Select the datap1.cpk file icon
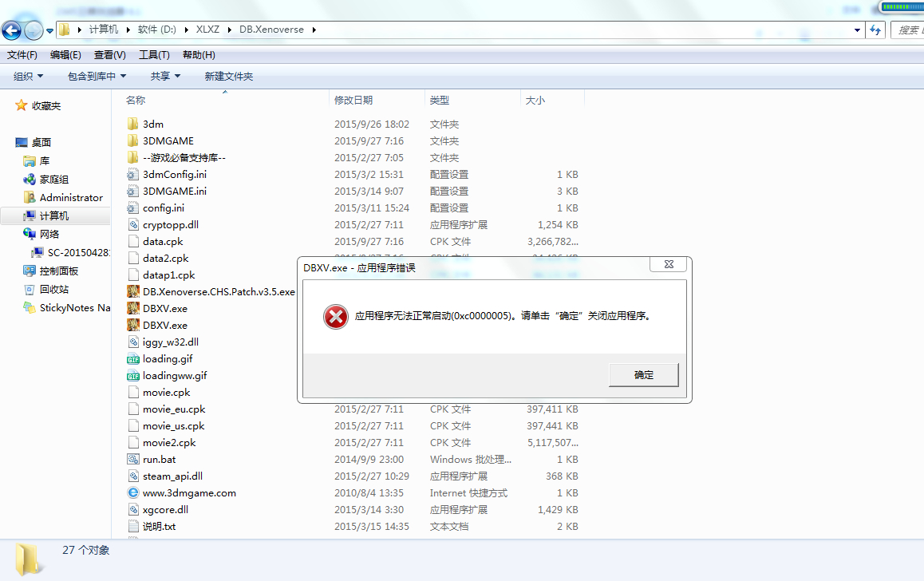Viewport: 924px width, 581px height. pos(133,275)
